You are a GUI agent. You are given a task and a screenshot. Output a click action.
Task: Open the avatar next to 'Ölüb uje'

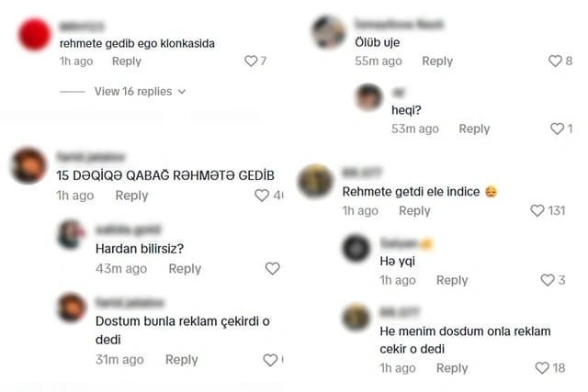(x=329, y=32)
